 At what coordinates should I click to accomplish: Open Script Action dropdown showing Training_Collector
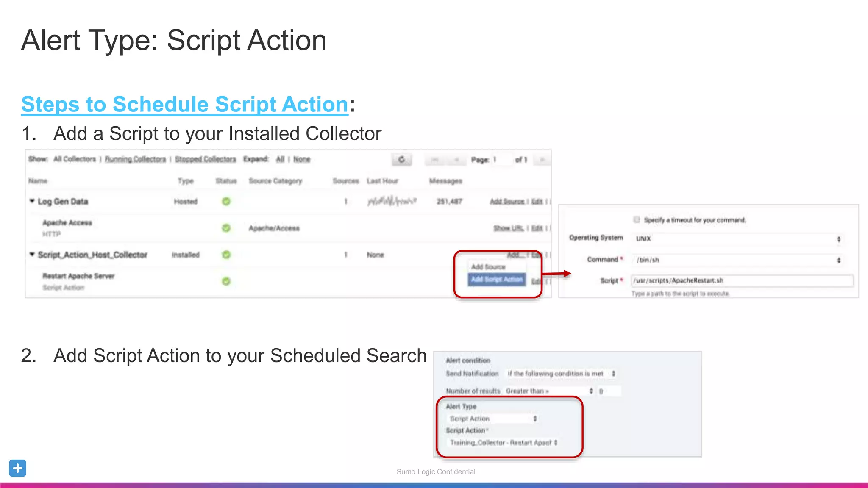coord(504,443)
